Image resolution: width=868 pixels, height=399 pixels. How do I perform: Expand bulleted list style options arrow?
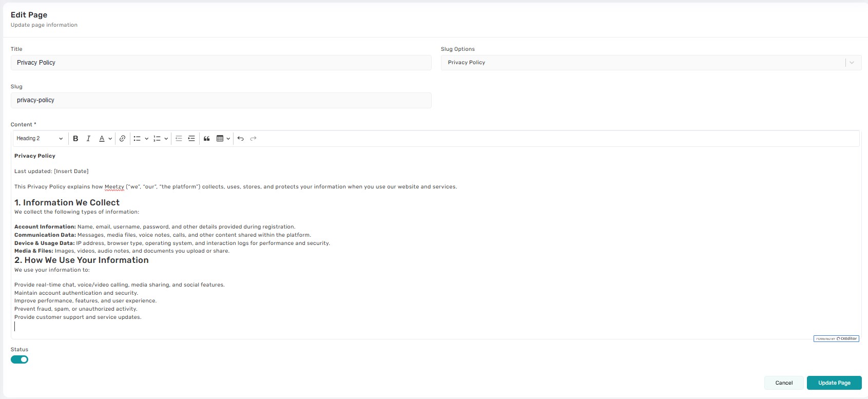147,139
